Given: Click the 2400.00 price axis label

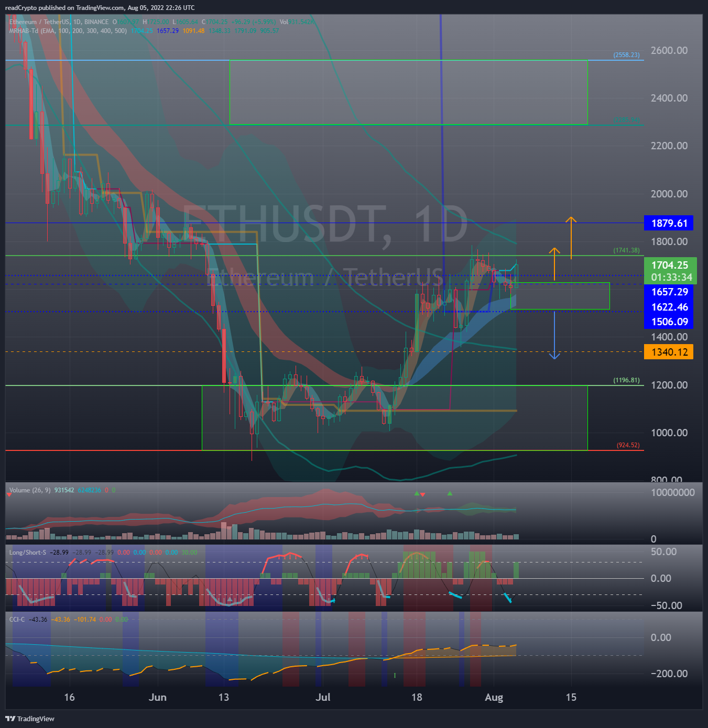Looking at the screenshot, I should 669,98.
